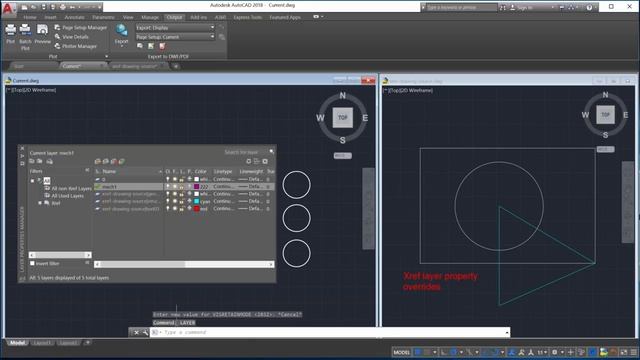
Task: Collapse the Filters pane chevron
Action: click(87, 171)
